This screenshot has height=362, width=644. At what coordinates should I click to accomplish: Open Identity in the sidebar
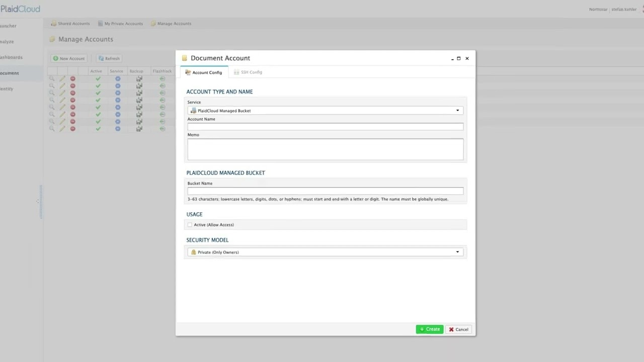[7, 89]
